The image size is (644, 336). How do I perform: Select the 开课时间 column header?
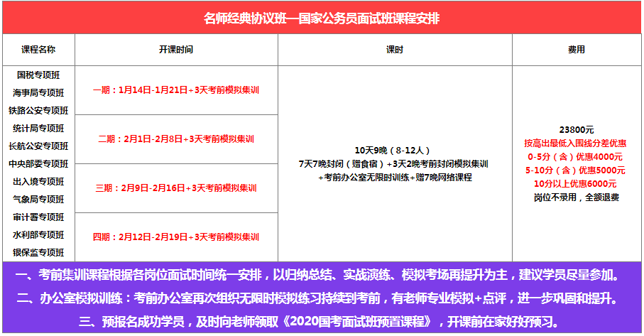tap(175, 50)
